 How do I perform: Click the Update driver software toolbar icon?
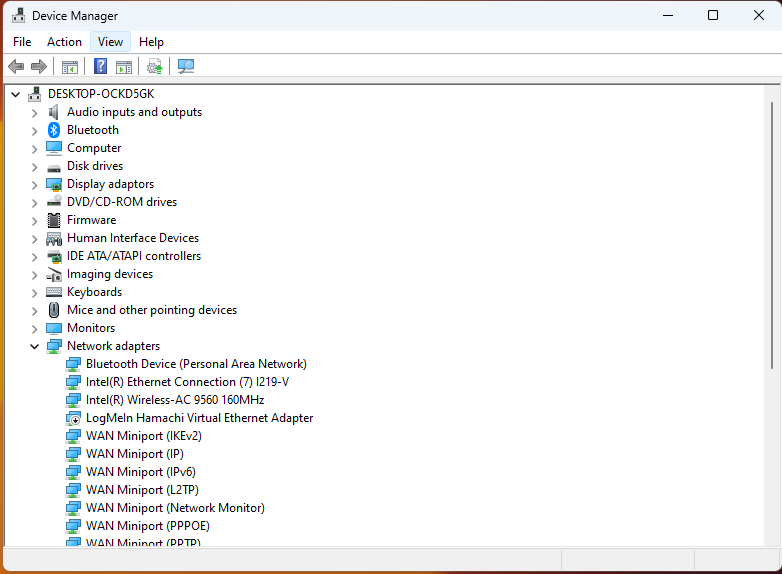(155, 66)
